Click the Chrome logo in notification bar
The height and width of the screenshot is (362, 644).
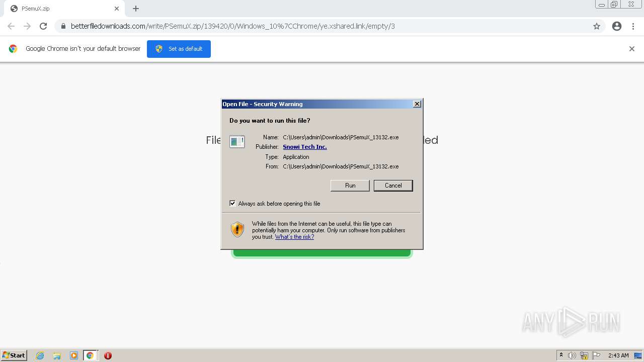[x=13, y=49]
